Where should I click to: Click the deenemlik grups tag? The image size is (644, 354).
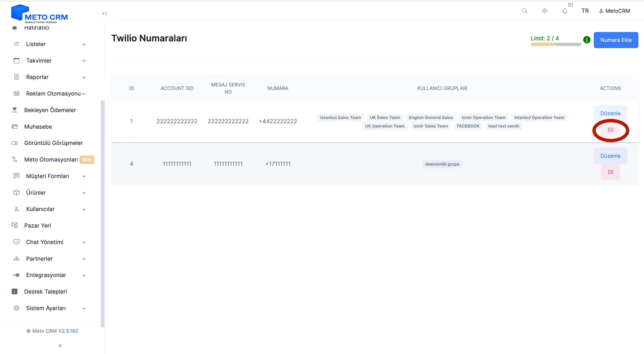click(442, 164)
